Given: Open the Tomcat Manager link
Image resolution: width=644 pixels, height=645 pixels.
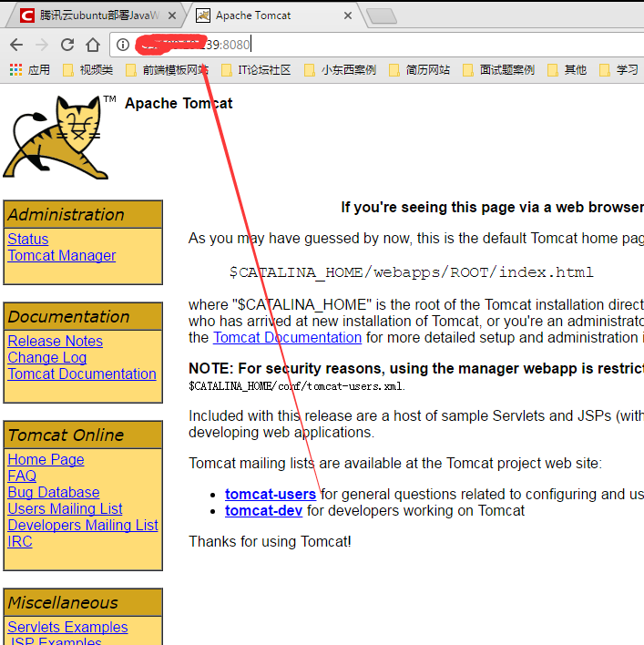Looking at the screenshot, I should (x=62, y=255).
